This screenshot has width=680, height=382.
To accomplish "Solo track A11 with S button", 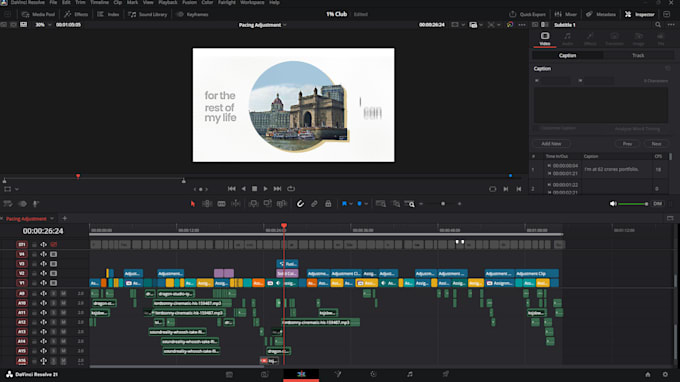I will click(54, 313).
